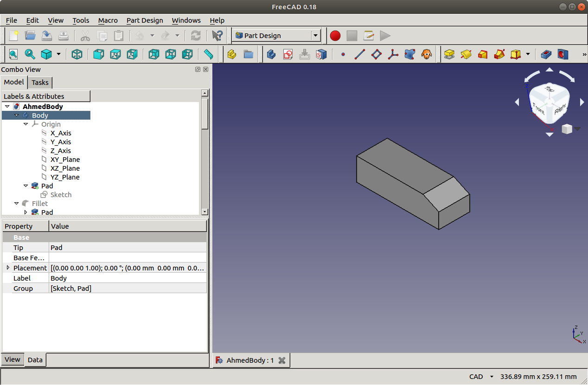Screen dimensions: 588x385
Task: Click the Measure distance ruler icon
Action: tap(208, 54)
